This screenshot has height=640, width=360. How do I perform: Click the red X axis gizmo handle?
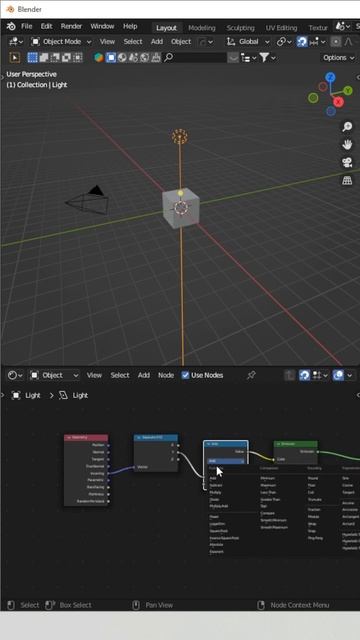338,102
